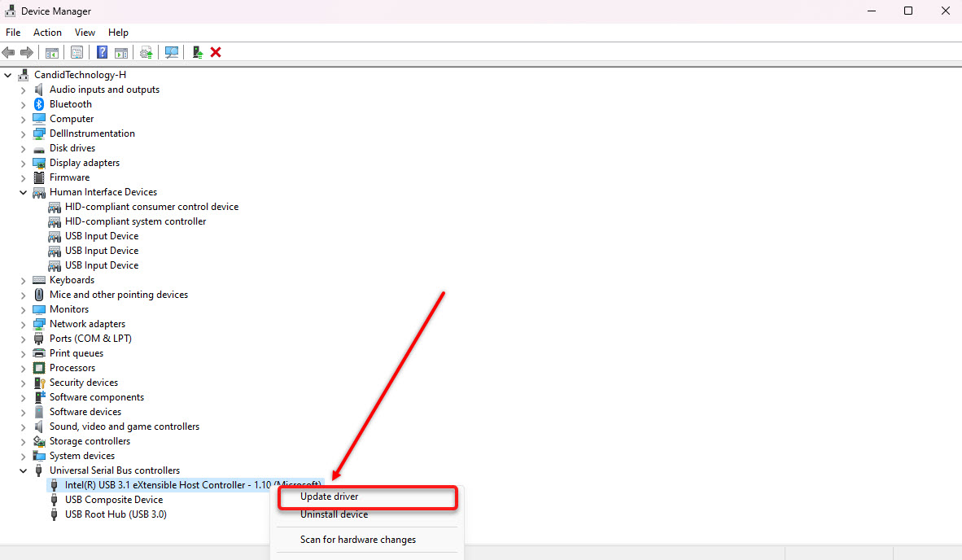Open the Properties toolbar icon
The height and width of the screenshot is (560, 962).
[77, 51]
